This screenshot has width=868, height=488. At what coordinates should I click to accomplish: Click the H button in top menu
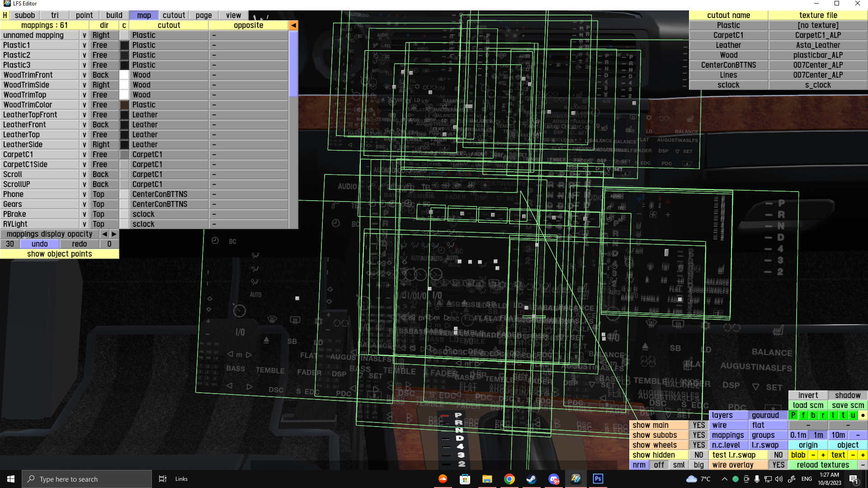(x=5, y=15)
